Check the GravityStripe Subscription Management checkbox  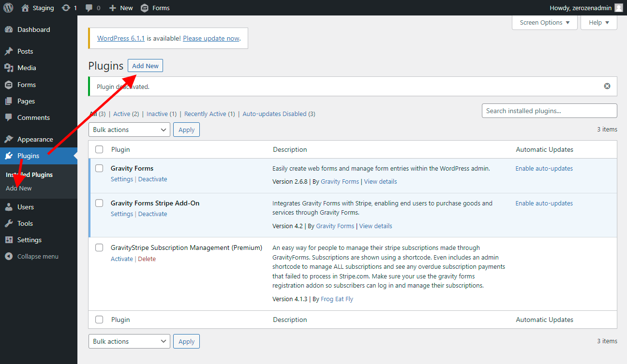coord(99,248)
